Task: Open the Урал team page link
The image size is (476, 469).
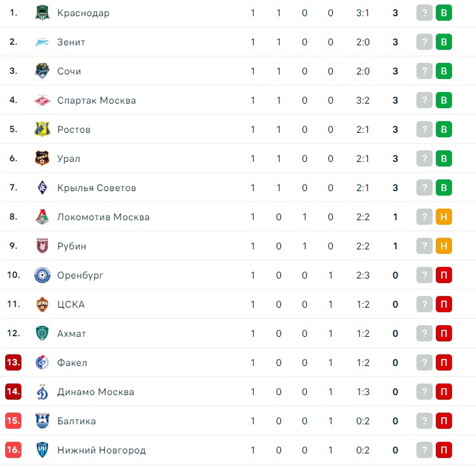Action: tap(69, 159)
